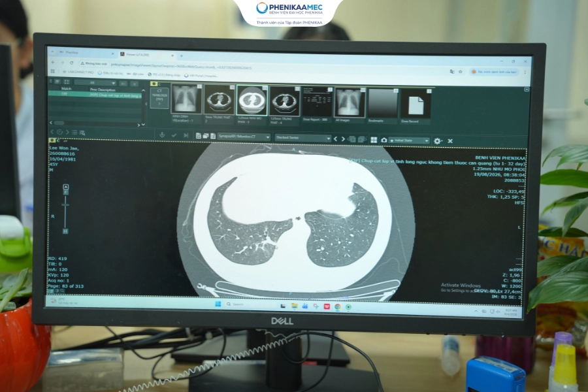This screenshot has height=392, width=588.
Task: Click the history clock icon
Action: tap(59, 132)
